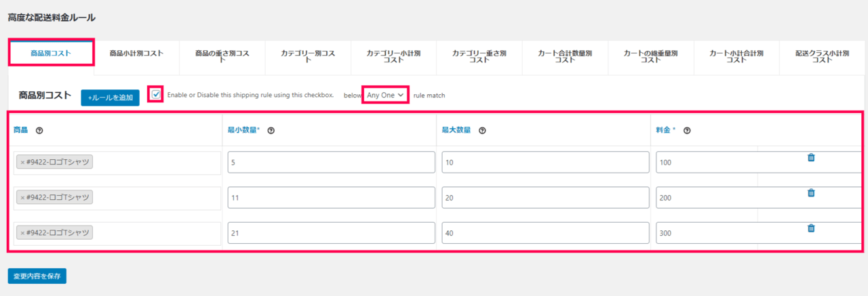Click minimum quantity field showing 5
This screenshot has height=296, width=868.
tap(331, 163)
